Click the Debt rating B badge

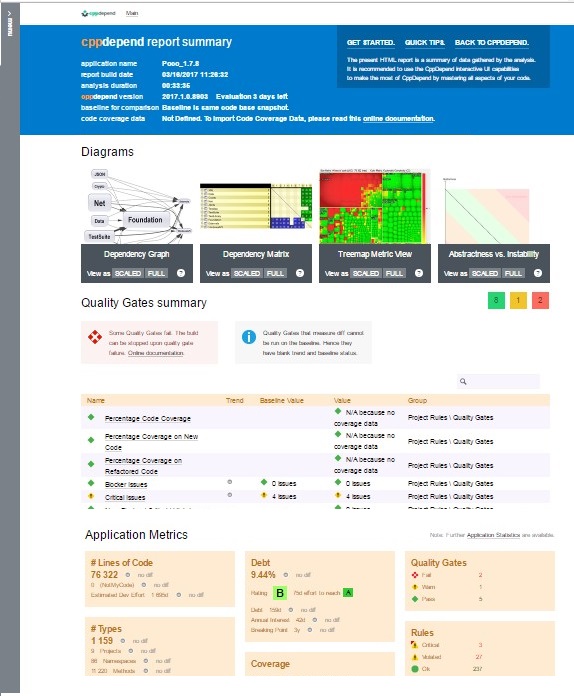[280, 593]
